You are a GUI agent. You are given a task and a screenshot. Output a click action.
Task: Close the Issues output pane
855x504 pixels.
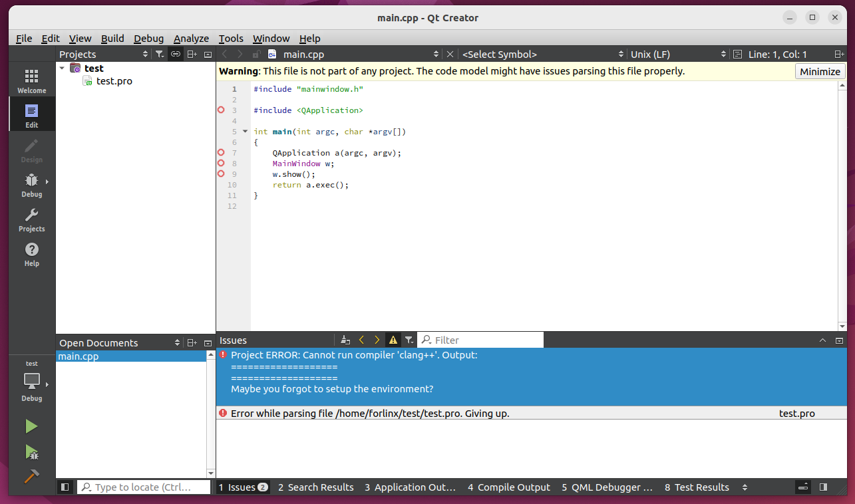point(840,340)
